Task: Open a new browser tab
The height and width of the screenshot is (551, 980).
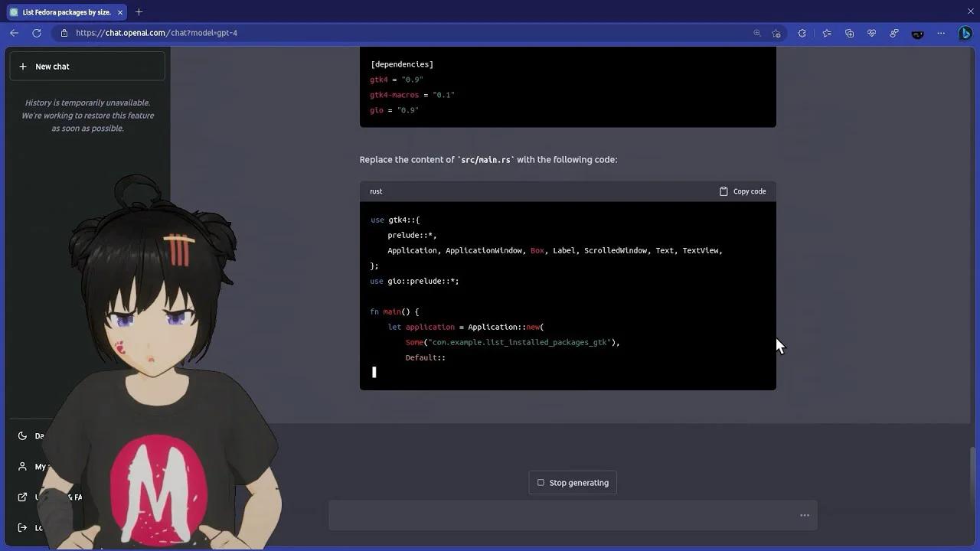Action: click(139, 12)
